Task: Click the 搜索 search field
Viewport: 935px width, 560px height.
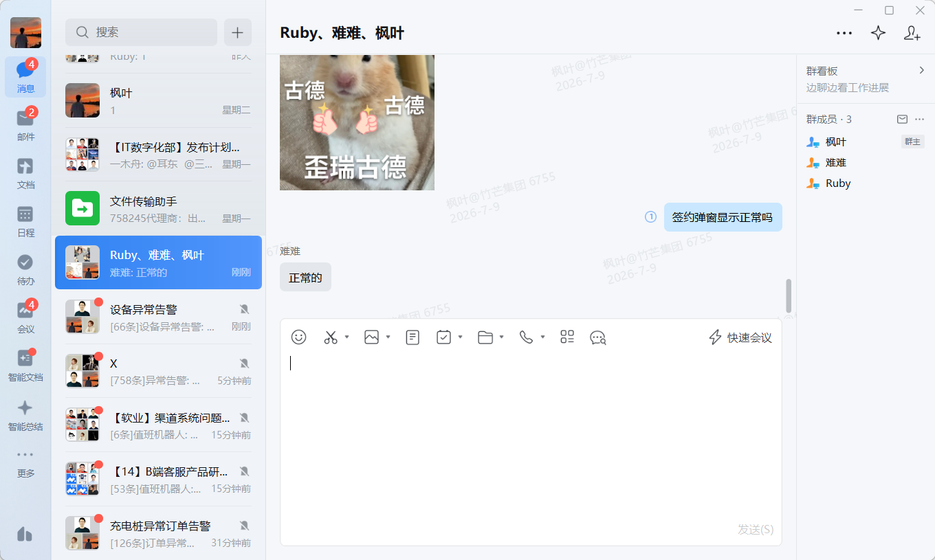Action: (x=141, y=32)
